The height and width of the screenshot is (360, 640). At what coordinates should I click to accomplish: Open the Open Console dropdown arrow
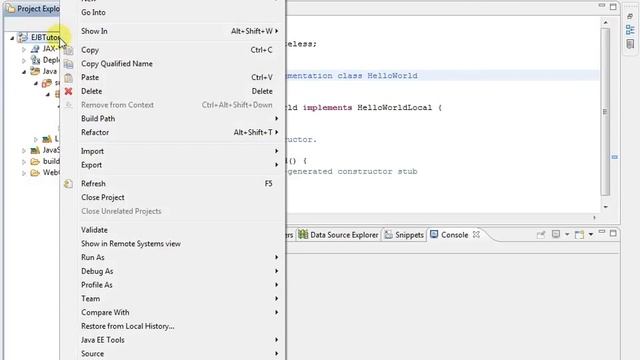point(591,235)
